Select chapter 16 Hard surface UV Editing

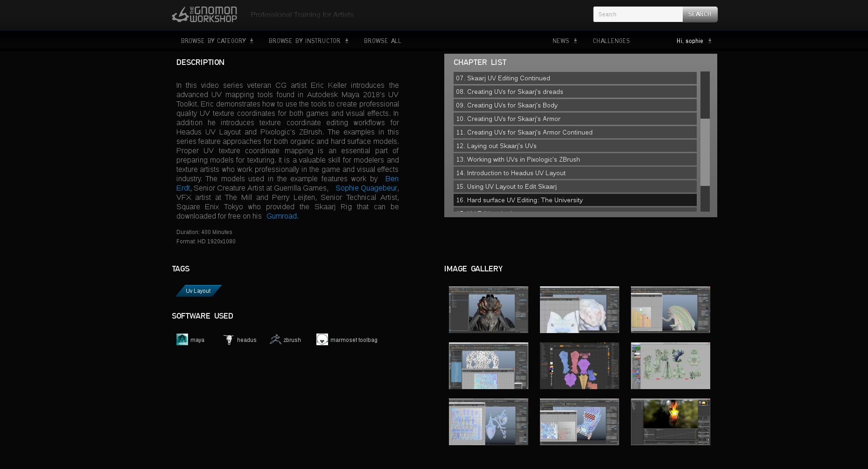pyautogui.click(x=575, y=200)
